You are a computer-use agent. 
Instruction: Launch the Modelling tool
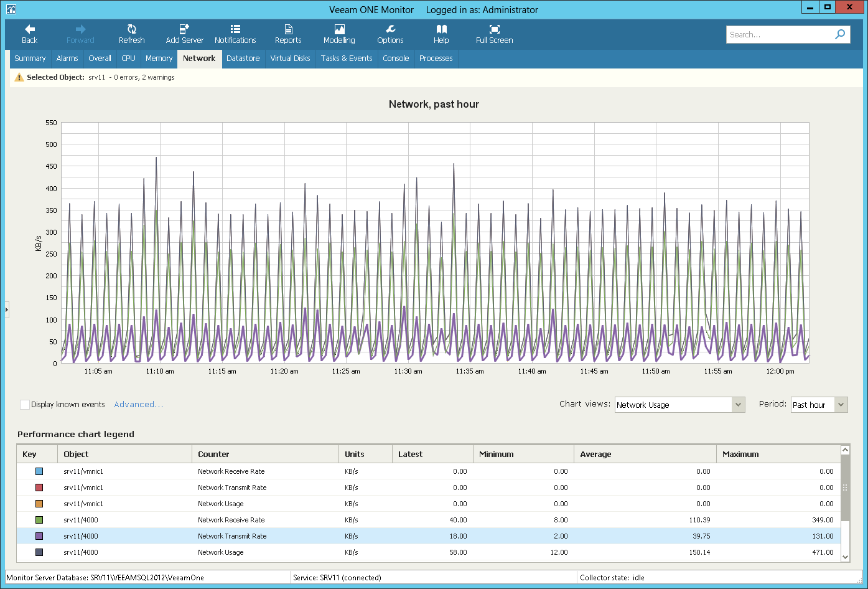(339, 34)
